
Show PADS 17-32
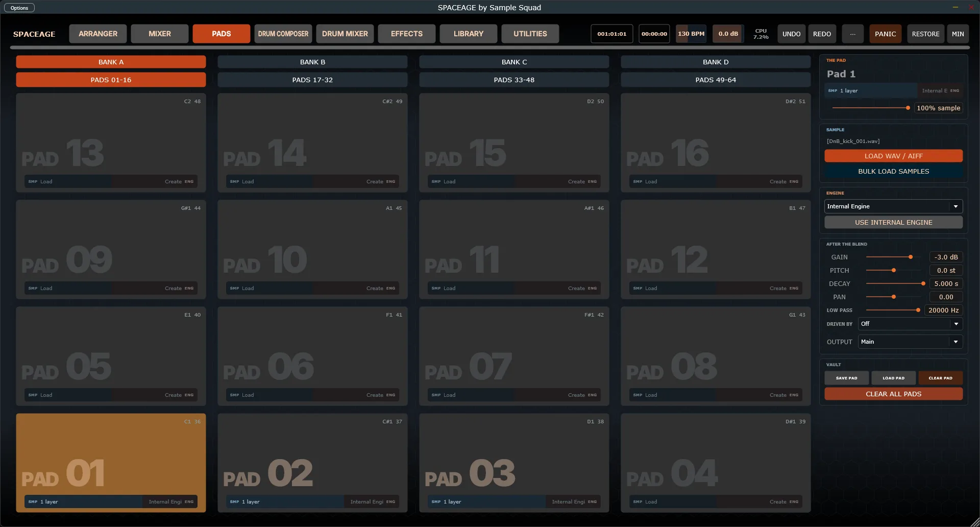tap(312, 80)
